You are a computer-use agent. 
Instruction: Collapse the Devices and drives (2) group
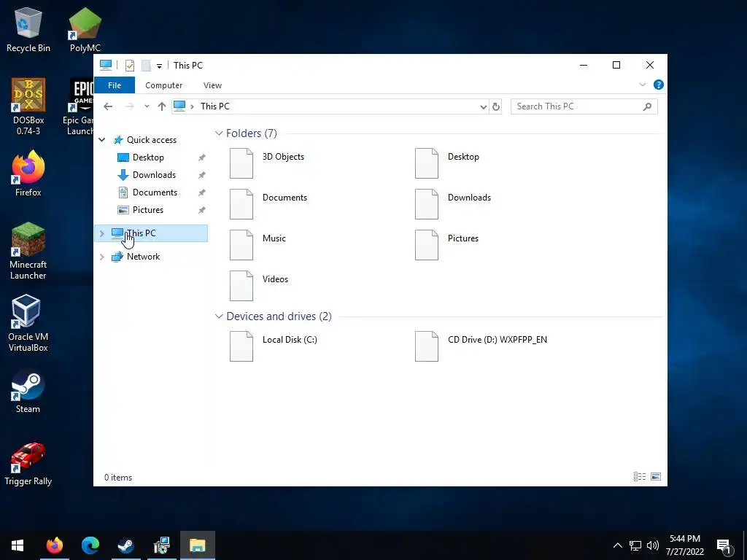point(219,316)
